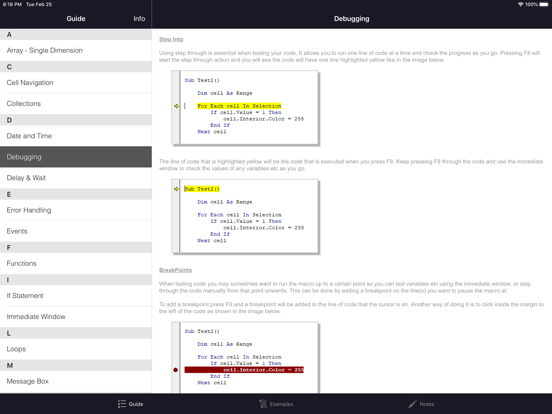Open the Notes pencil icon
Image resolution: width=552 pixels, height=414 pixels.
[413, 404]
